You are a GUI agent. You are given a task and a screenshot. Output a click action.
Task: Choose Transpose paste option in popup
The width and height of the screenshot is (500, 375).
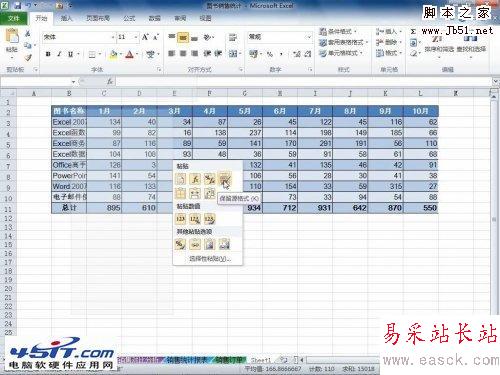click(x=209, y=193)
